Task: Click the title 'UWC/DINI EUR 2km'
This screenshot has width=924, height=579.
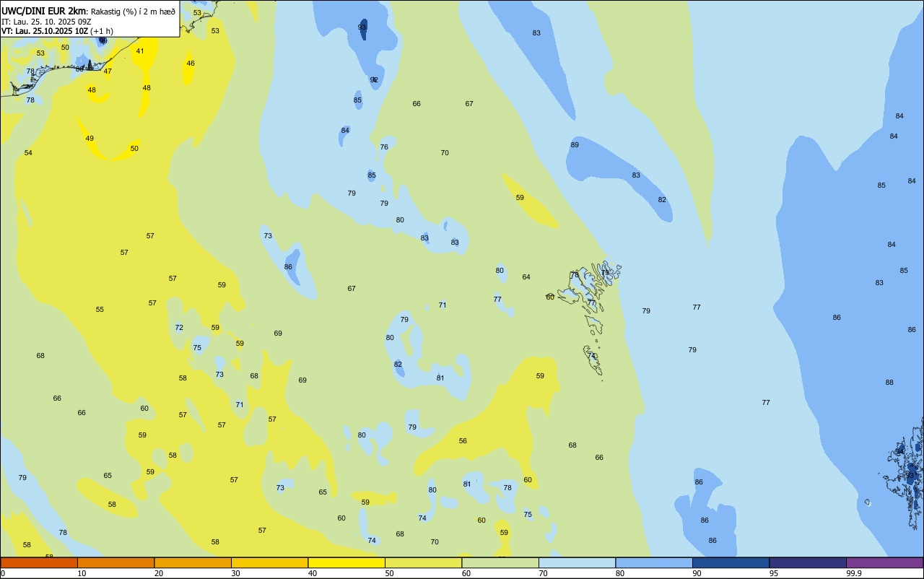Action: [x=43, y=11]
